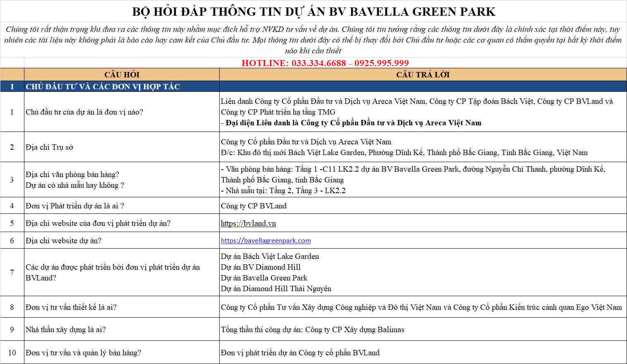
Task: Click the red HOTLINE phone number text
Action: pyautogui.click(x=325, y=63)
